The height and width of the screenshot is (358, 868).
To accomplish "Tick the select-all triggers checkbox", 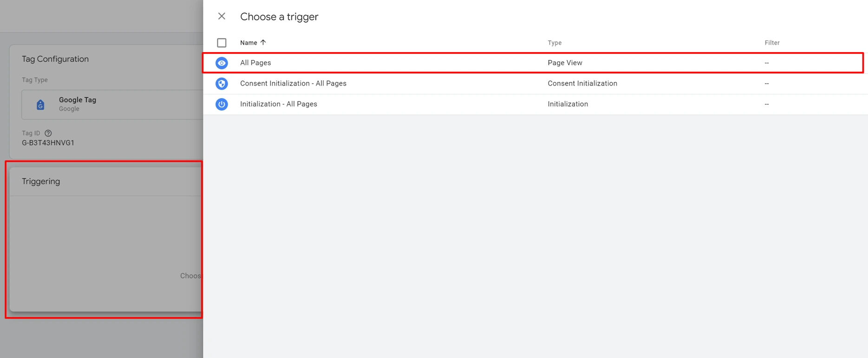I will click(222, 43).
